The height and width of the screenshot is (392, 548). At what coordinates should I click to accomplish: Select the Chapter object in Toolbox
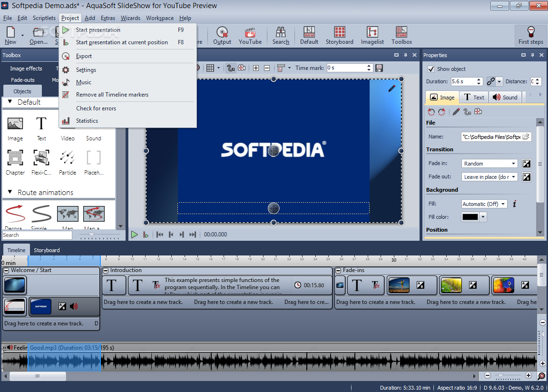click(x=15, y=162)
